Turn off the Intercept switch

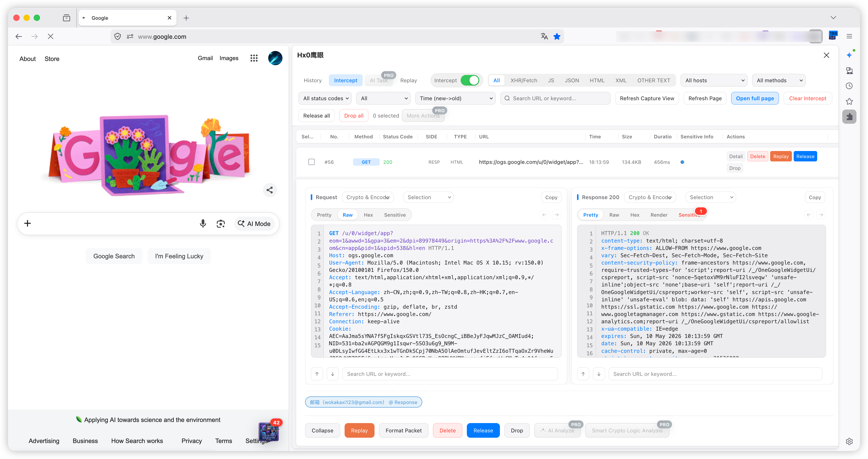coord(470,80)
